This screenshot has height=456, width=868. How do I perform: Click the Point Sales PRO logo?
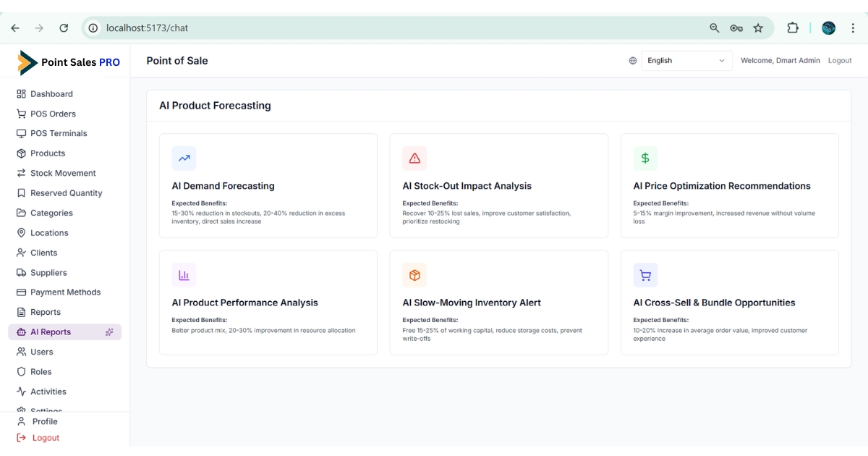point(69,62)
